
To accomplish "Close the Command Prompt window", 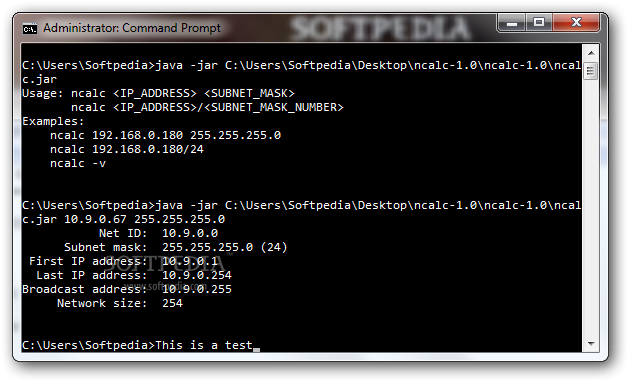I will [576, 22].
